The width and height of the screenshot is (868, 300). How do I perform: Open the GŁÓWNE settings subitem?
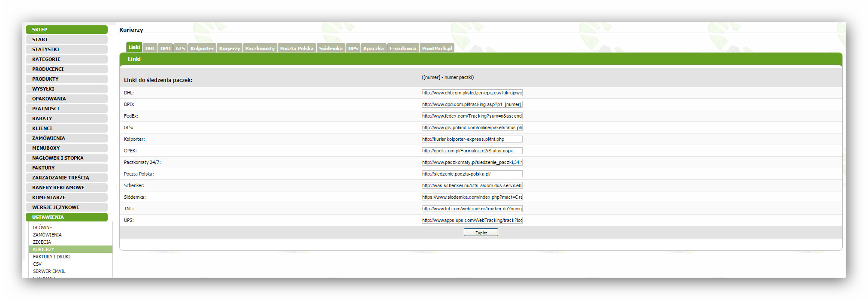[x=42, y=227]
